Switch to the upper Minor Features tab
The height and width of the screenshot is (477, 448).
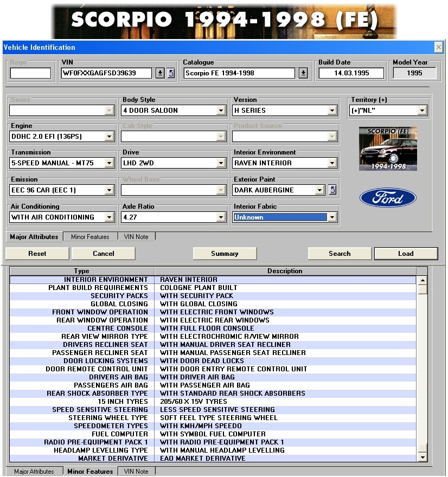coord(90,237)
